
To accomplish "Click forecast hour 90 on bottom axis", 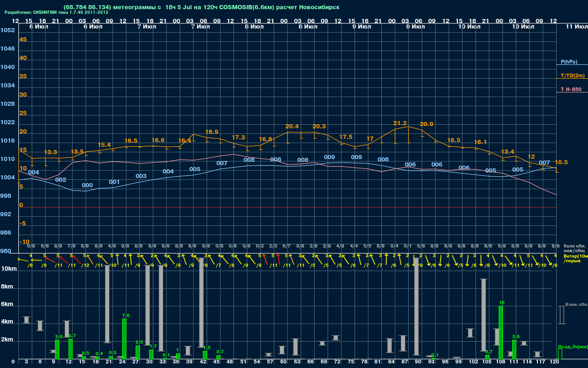I will click(418, 362).
